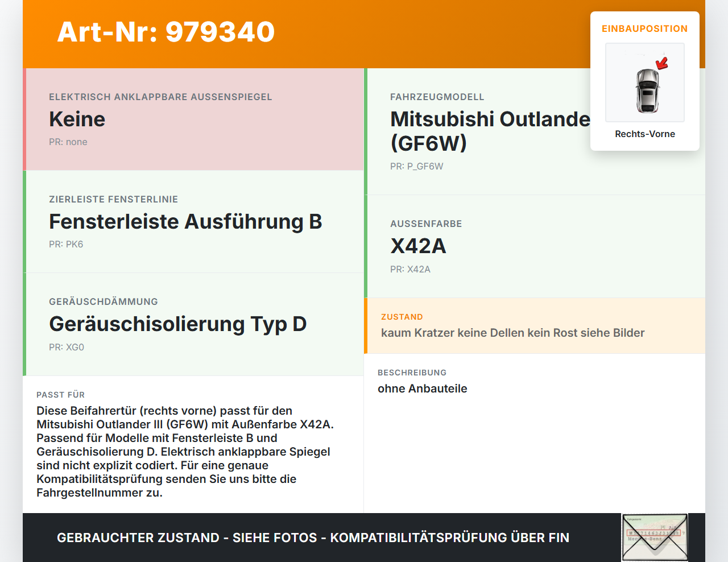Toggle the green Zierleiste Fensterlinie panel

tap(193, 222)
